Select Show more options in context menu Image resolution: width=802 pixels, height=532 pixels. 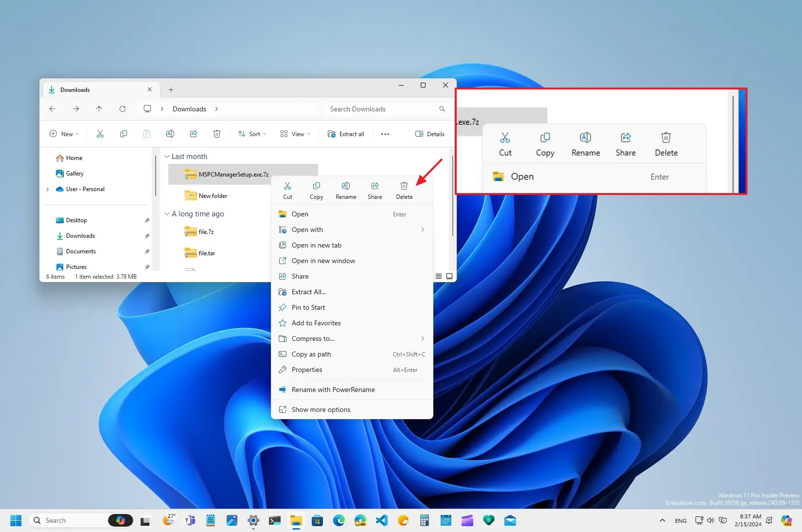coord(321,409)
